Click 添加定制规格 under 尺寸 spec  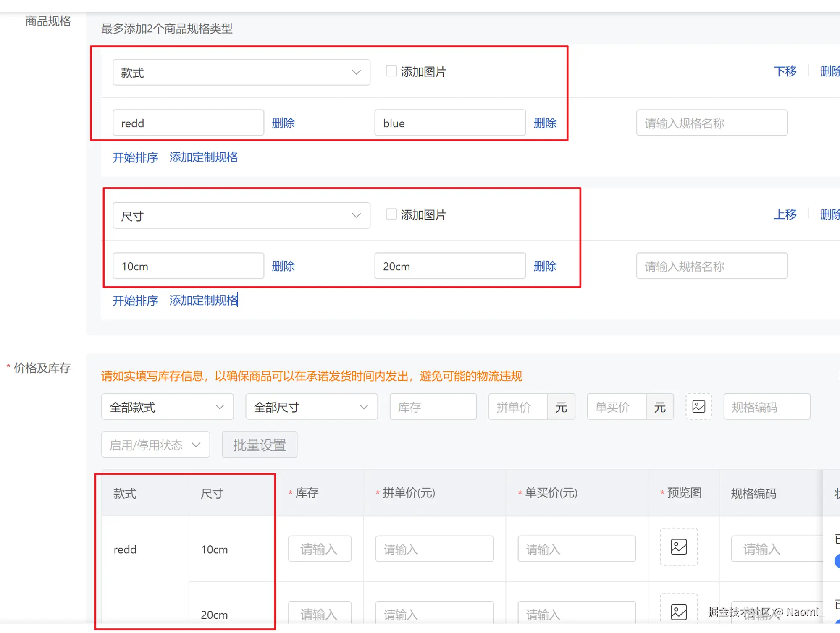(x=203, y=300)
